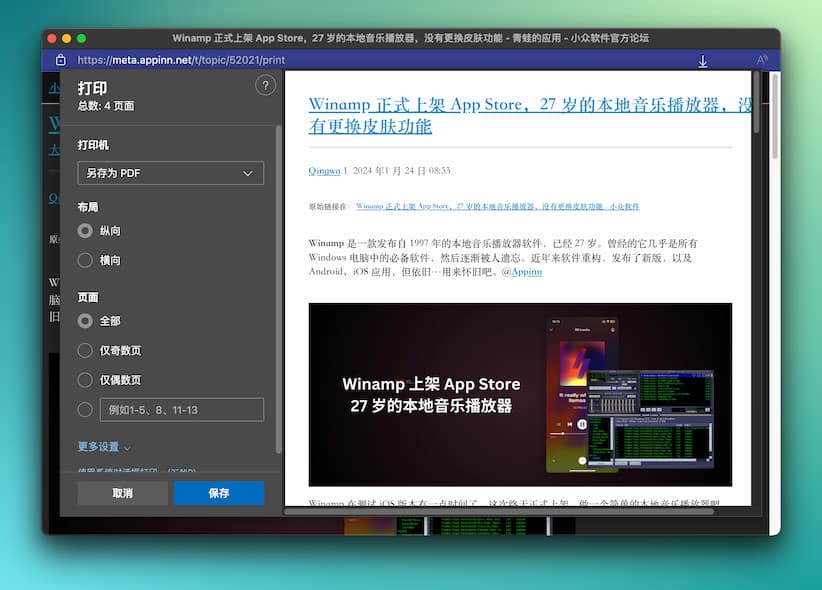Open the downloads arrow icon in toolbar

coord(703,61)
